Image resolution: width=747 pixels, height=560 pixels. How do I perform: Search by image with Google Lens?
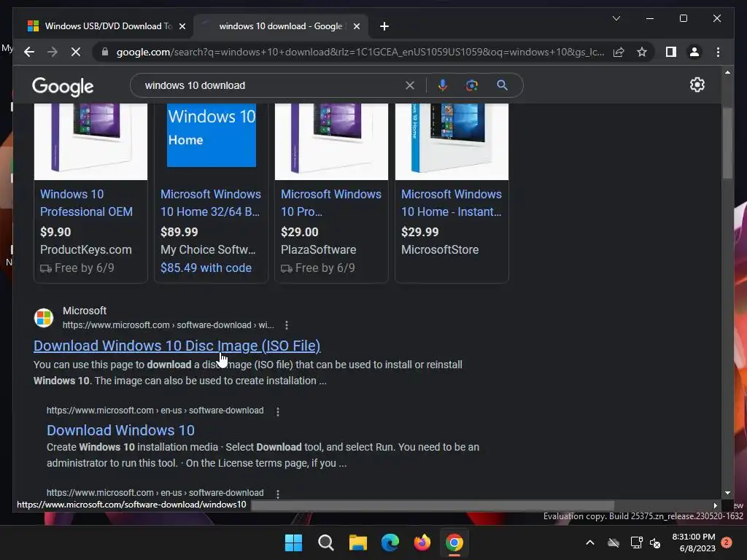coord(472,85)
